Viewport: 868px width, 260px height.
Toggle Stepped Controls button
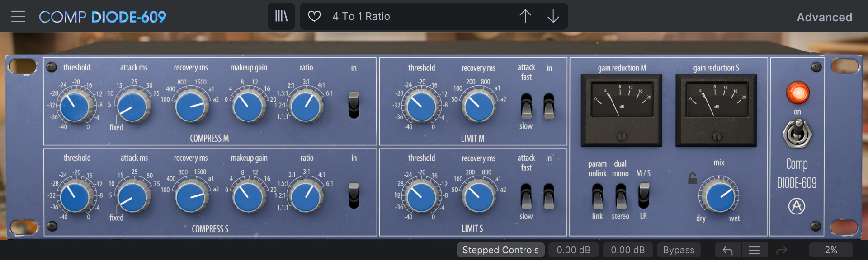(x=500, y=250)
